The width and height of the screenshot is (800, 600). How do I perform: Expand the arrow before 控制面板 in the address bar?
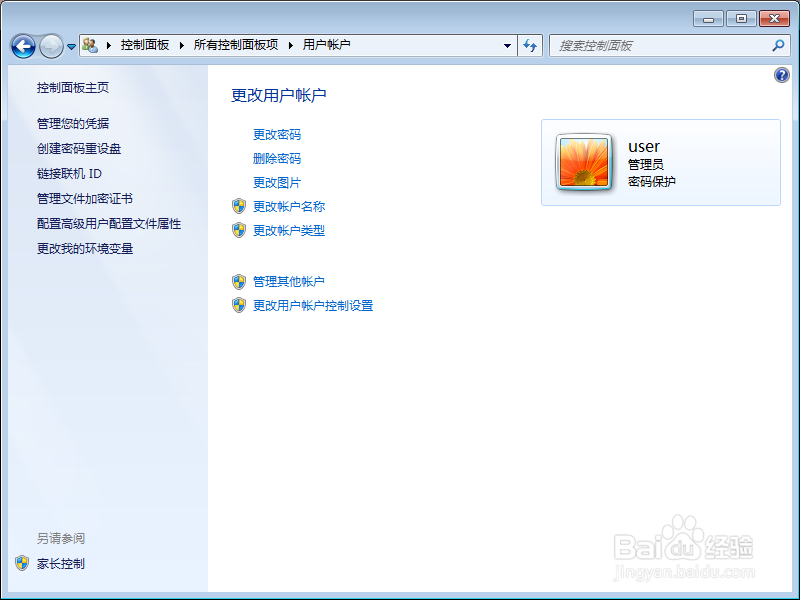[x=109, y=45]
